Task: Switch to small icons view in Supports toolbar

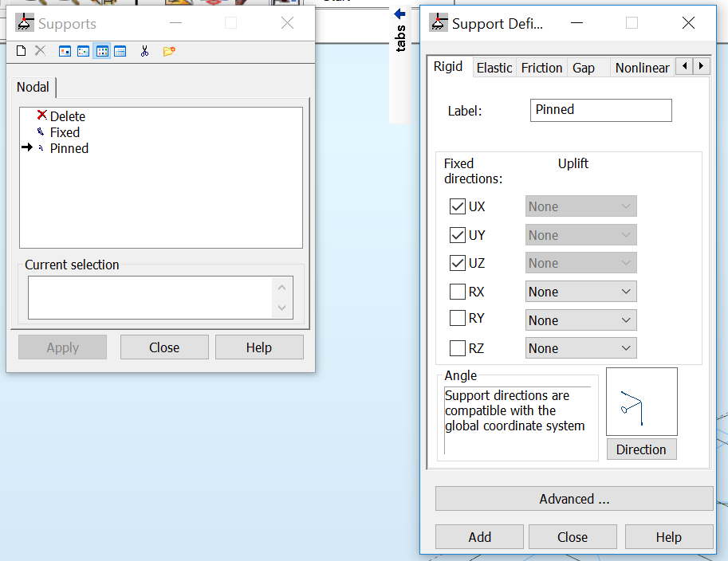Action: click(83, 51)
